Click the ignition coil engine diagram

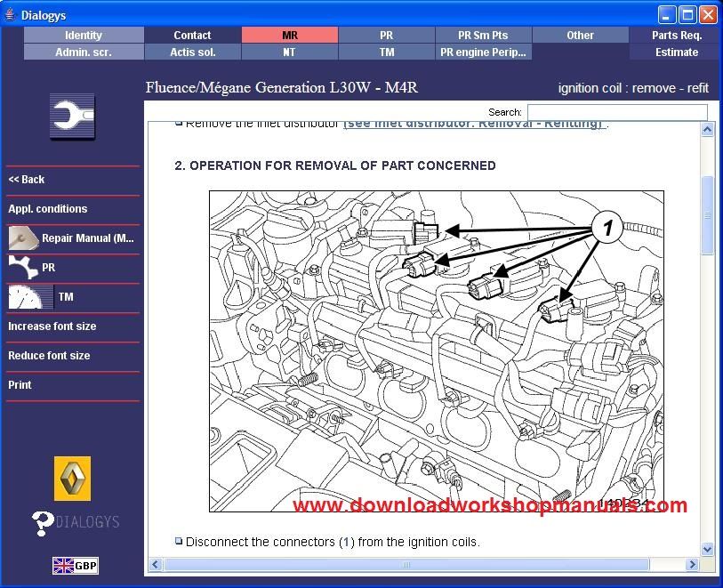[x=436, y=351]
